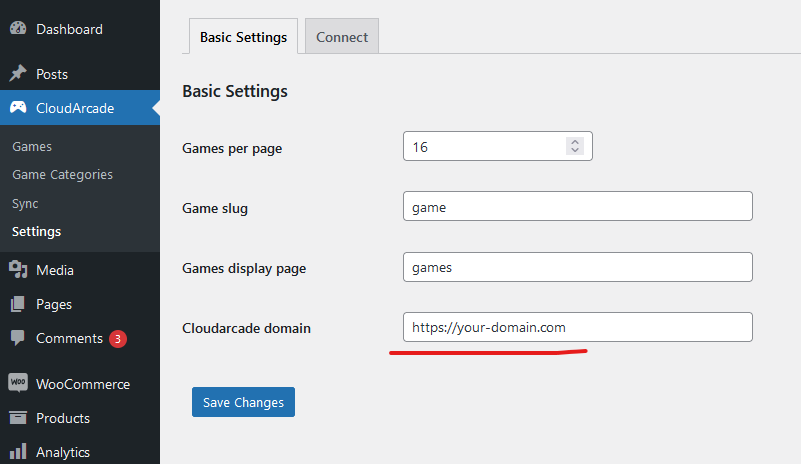Screen dimensions: 801x464
Task: Focus the Game slug input field
Action: click(x=578, y=206)
